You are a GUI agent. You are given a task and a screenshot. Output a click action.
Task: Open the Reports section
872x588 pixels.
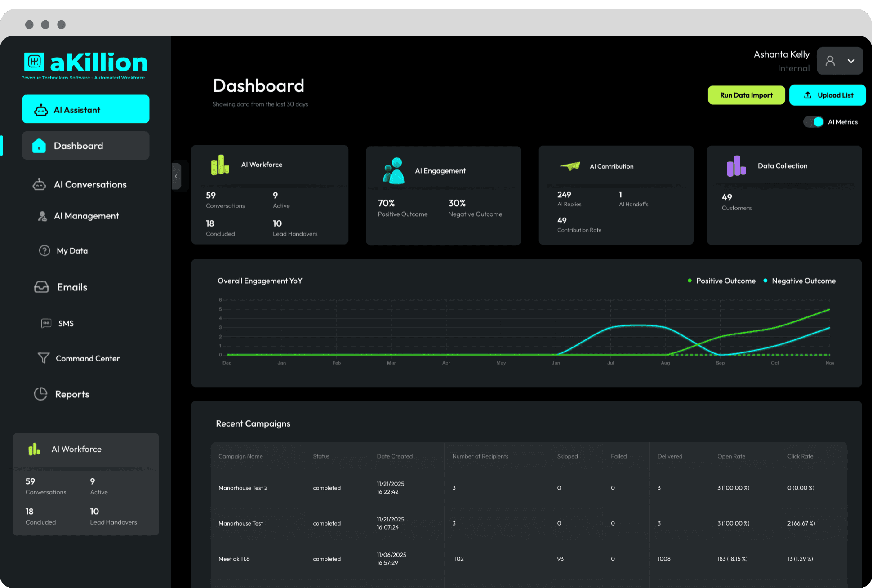pos(72,394)
